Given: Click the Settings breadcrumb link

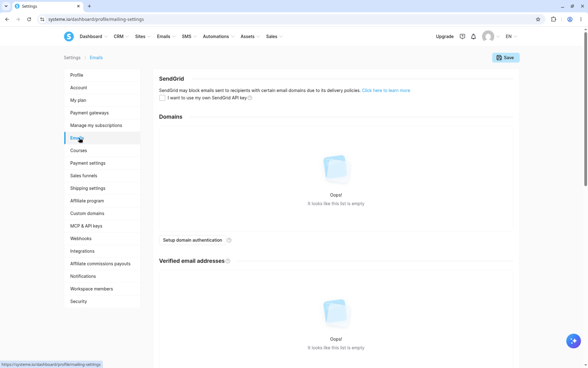Looking at the screenshot, I should pyautogui.click(x=72, y=57).
